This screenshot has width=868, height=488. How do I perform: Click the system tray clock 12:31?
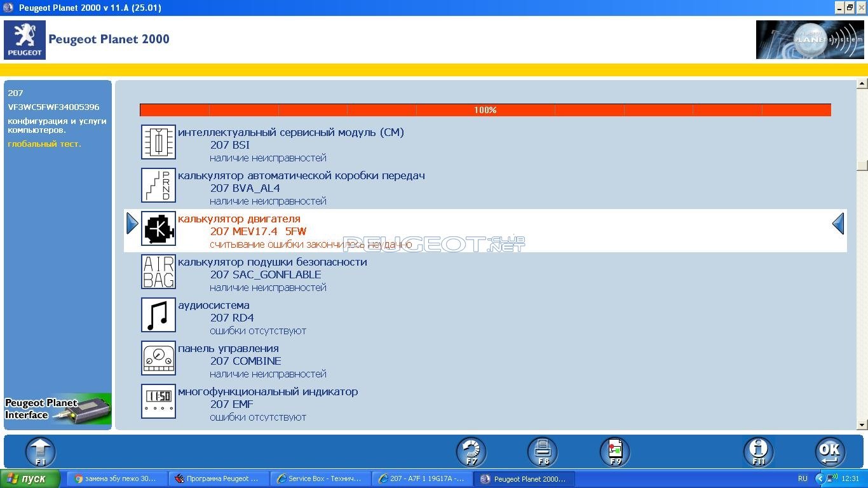850,479
